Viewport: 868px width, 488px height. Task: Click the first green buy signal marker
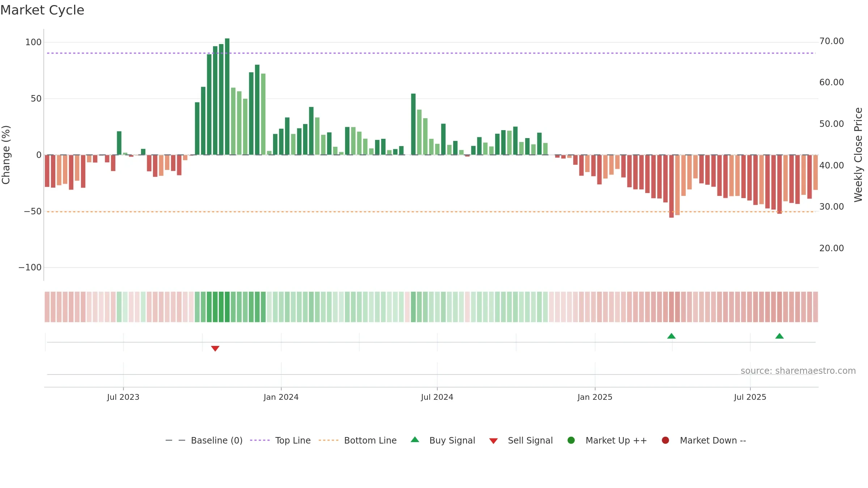click(x=671, y=336)
